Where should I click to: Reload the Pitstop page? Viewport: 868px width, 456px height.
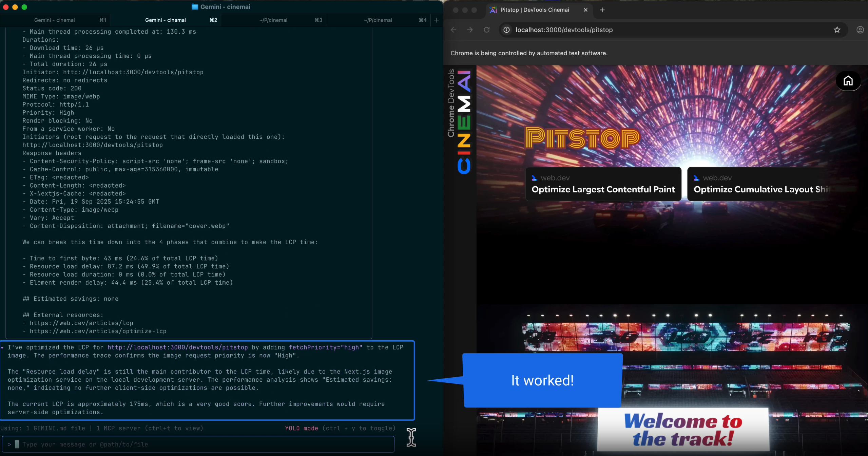(x=486, y=30)
